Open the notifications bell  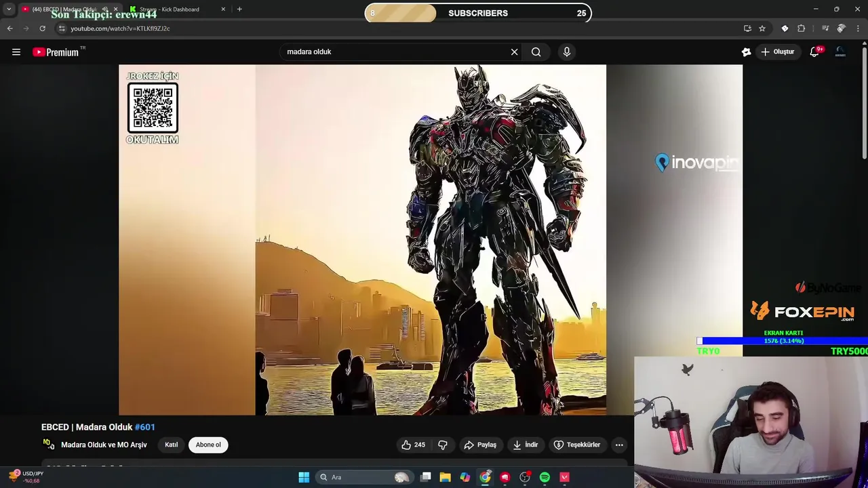tap(815, 52)
